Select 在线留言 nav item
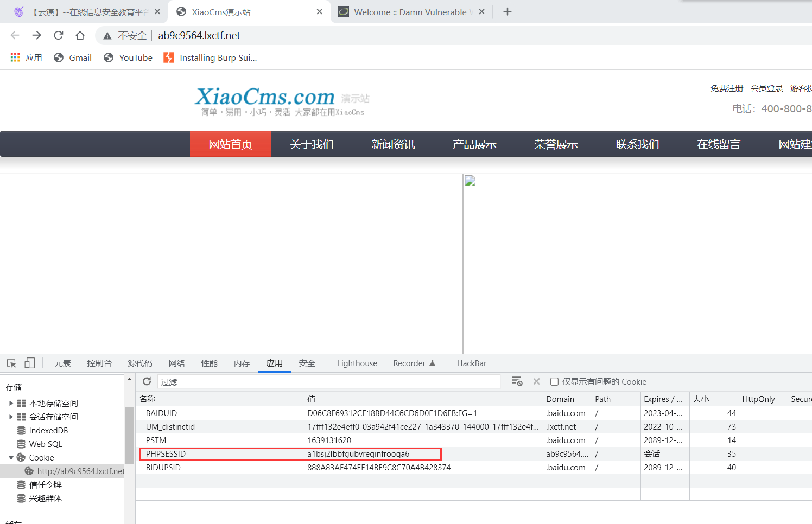The image size is (812, 524). coord(719,144)
